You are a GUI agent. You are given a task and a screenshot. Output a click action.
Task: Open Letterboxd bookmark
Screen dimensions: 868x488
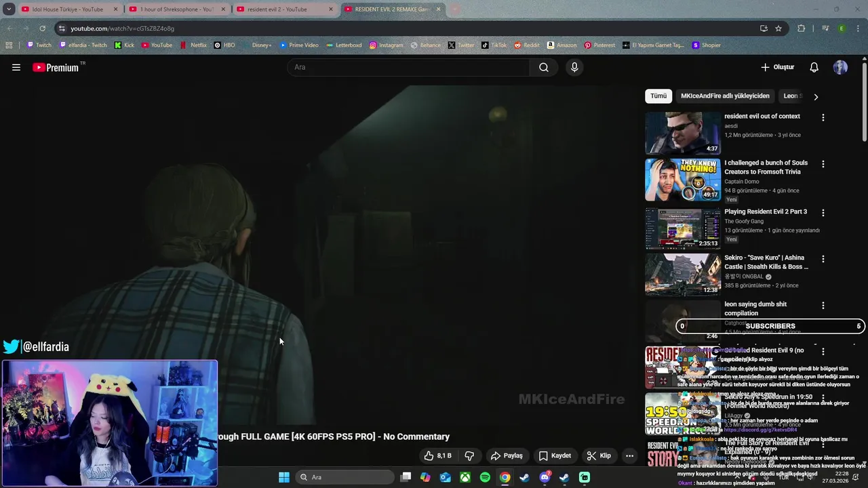click(344, 45)
